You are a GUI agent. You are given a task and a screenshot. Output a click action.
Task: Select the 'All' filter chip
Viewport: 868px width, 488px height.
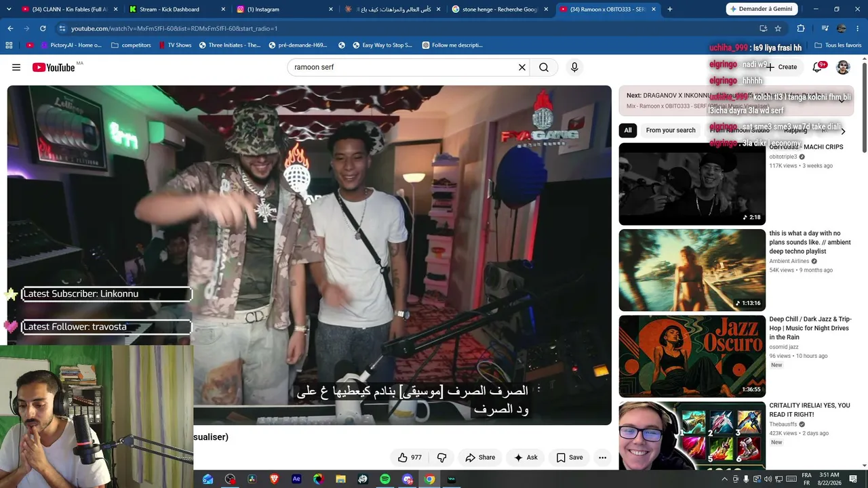click(x=628, y=130)
